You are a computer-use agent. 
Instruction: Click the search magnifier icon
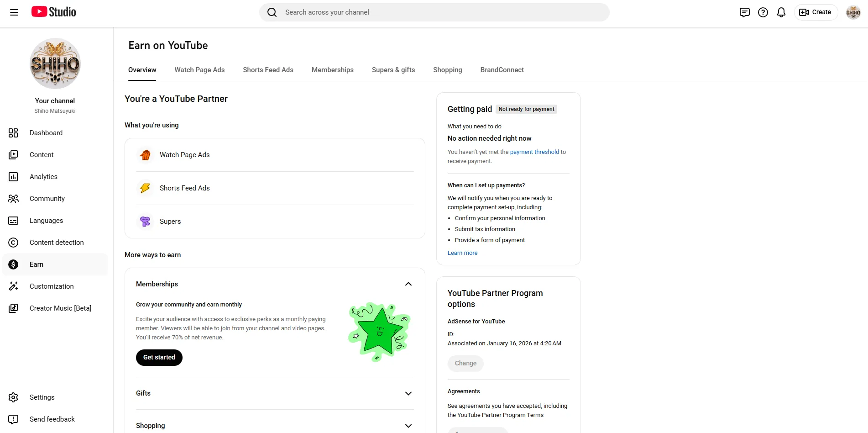coord(272,12)
